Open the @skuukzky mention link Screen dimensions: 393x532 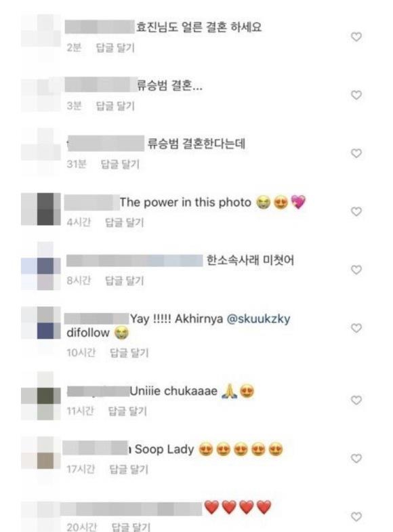(258, 319)
